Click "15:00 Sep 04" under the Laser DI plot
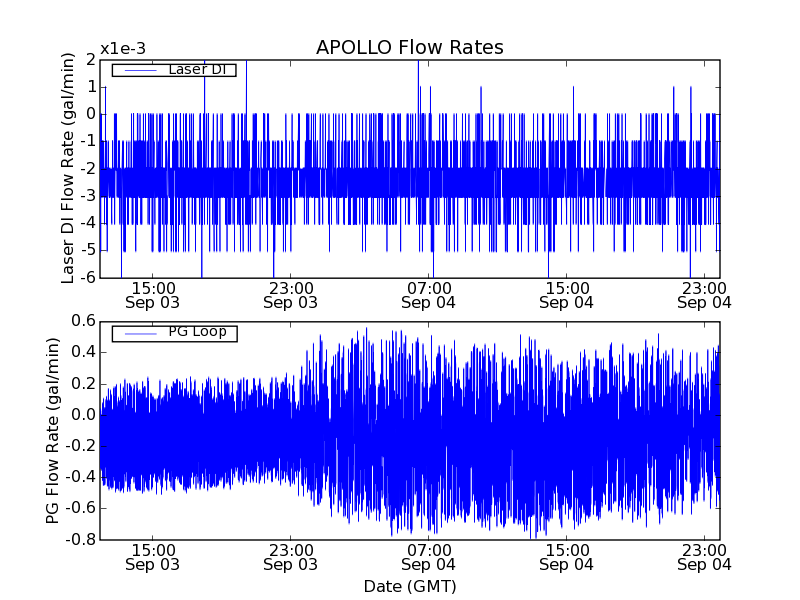The image size is (800, 600). 566,295
